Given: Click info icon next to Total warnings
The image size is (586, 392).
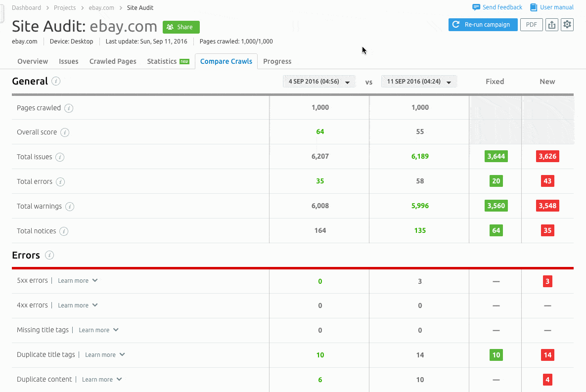Looking at the screenshot, I should pyautogui.click(x=70, y=207).
